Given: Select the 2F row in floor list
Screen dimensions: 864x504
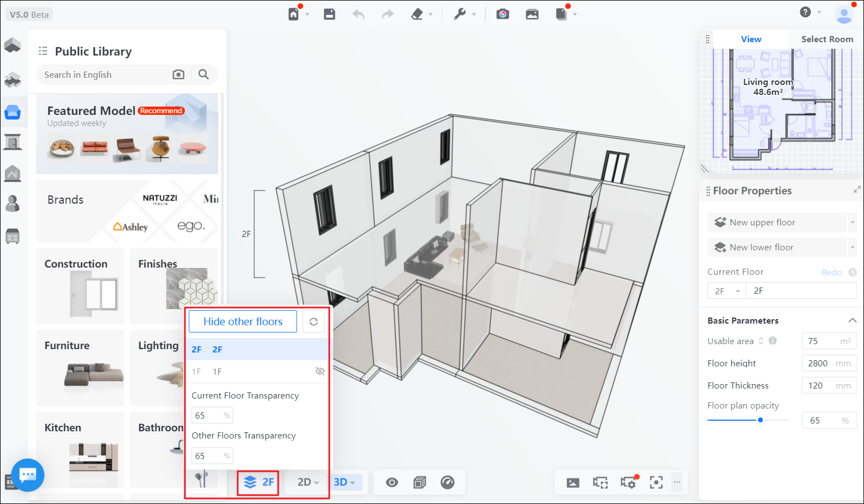Looking at the screenshot, I should tap(257, 350).
